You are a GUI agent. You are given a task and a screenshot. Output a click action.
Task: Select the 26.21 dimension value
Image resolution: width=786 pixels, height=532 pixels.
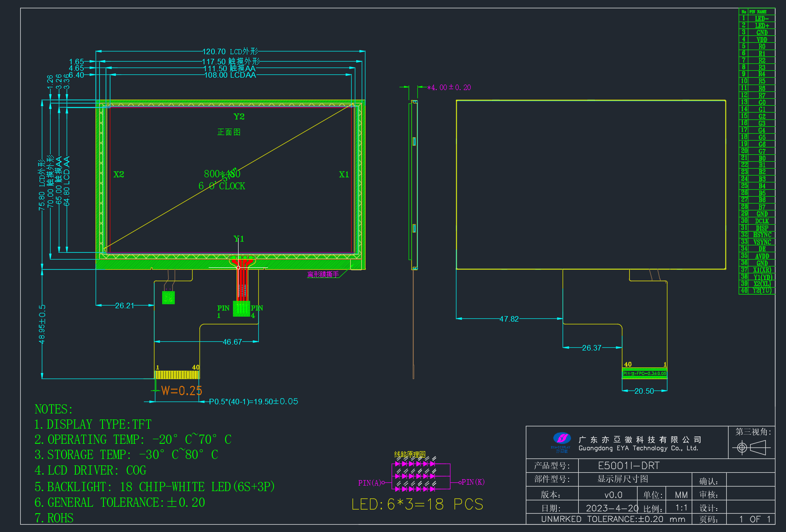click(125, 306)
